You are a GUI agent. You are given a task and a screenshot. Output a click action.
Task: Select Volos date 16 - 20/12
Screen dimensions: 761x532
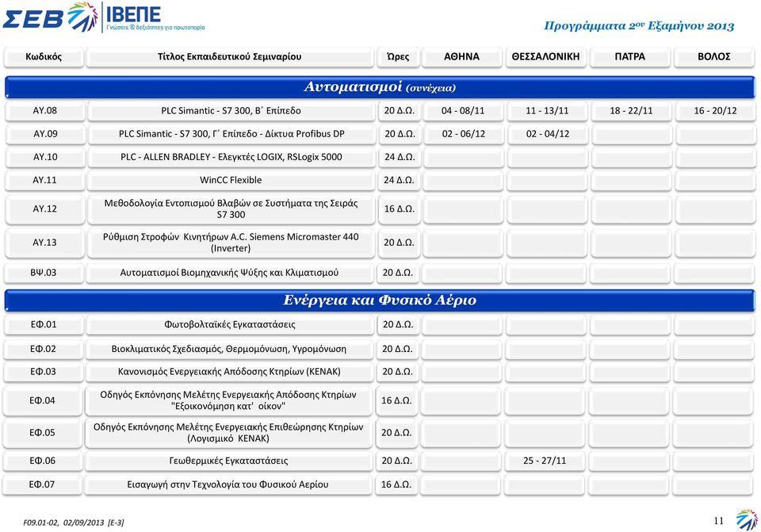715,111
